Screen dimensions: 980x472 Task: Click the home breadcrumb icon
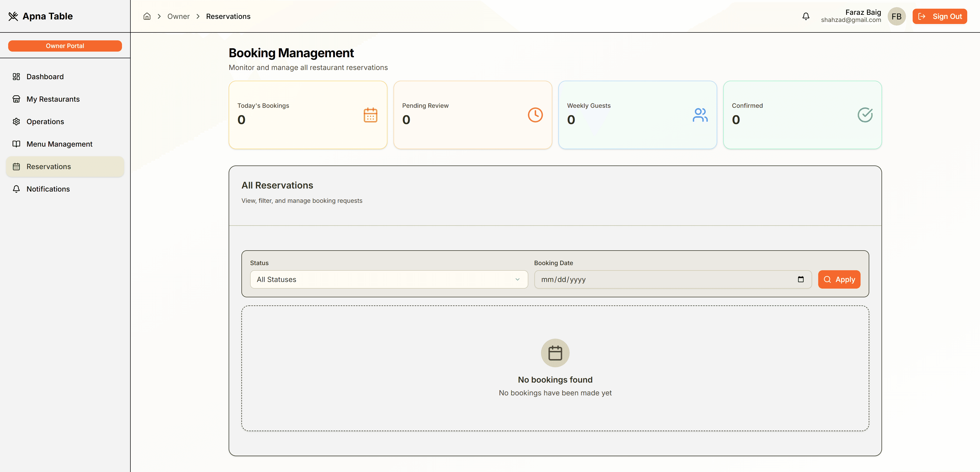[x=147, y=16]
